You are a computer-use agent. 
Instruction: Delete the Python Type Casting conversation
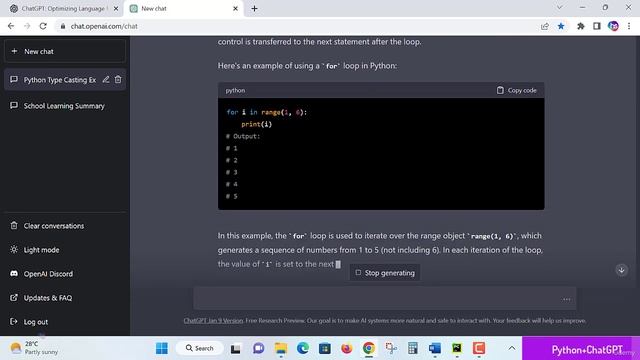[118, 80]
